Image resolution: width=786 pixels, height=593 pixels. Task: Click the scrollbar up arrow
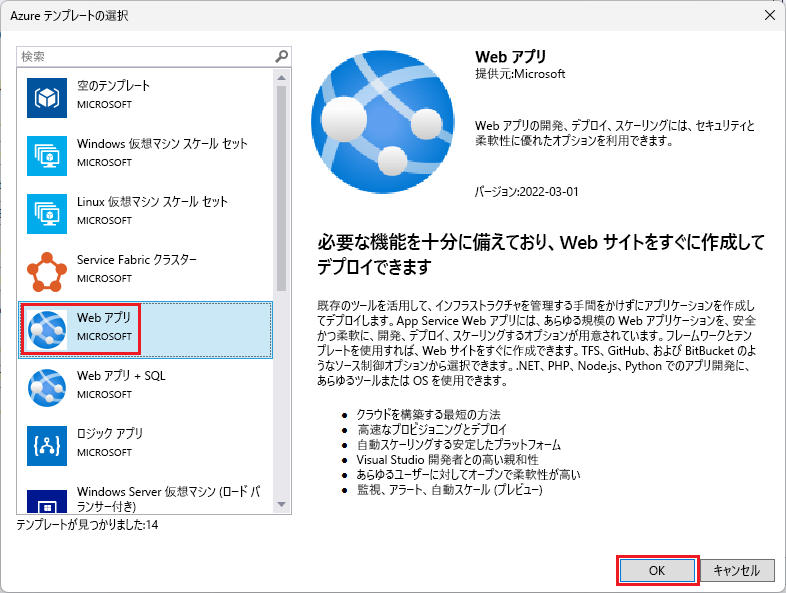pos(281,77)
